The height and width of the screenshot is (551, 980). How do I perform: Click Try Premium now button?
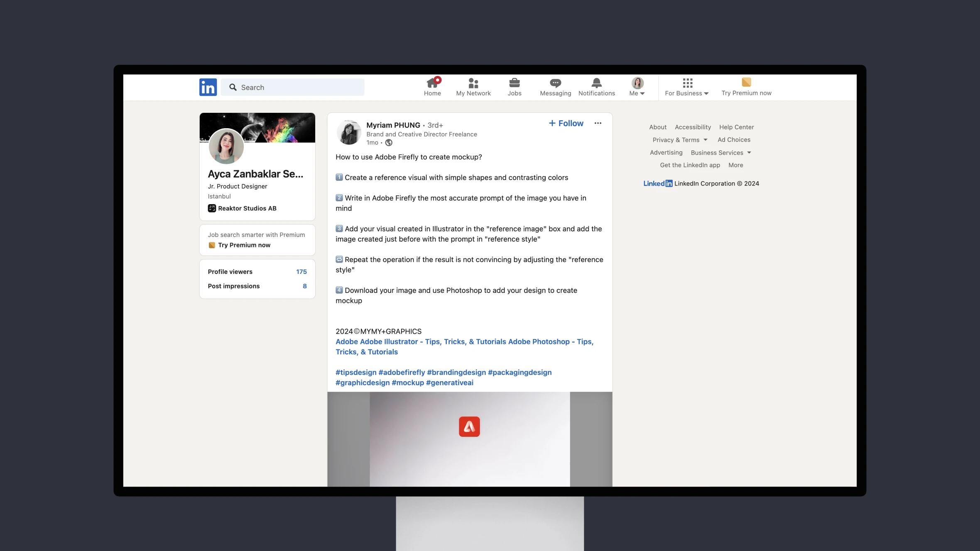747,86
